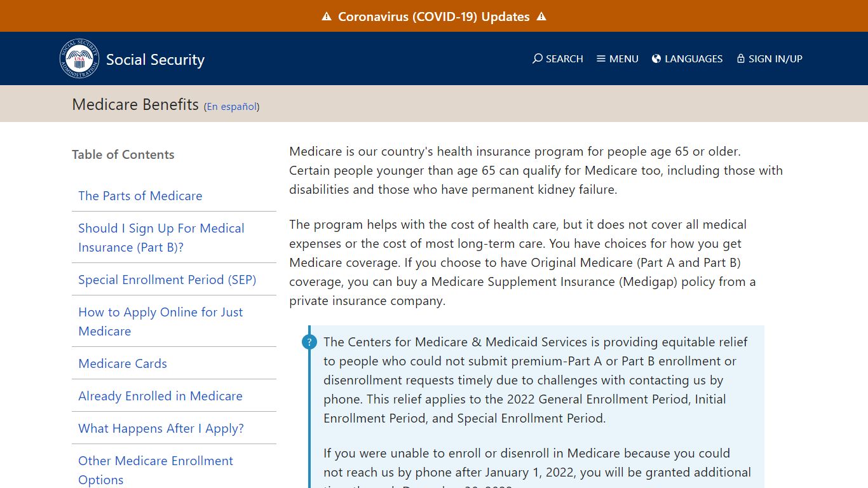868x488 pixels.
Task: Go to Special Enrollment Period (SEP) section
Action: point(167,280)
